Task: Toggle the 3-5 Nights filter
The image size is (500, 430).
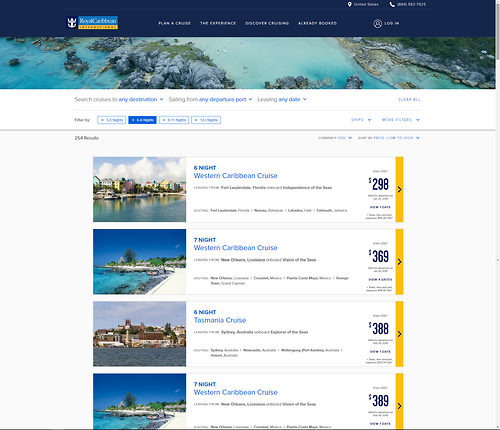Action: (112, 120)
